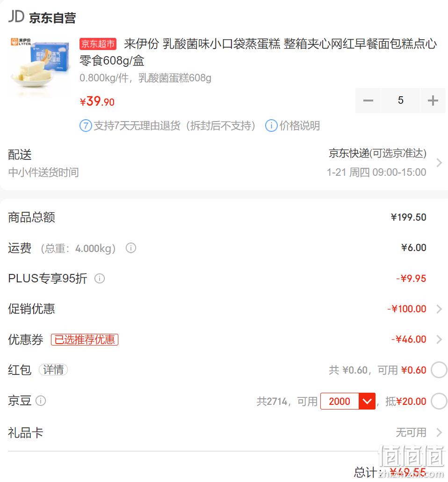Click the quantity field showing 5
This screenshot has height=482, width=448.
point(400,101)
